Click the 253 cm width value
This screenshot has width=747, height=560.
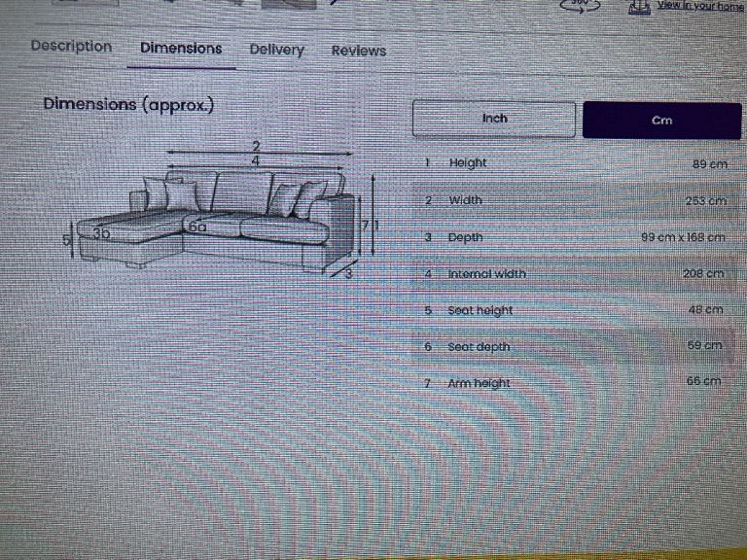point(705,201)
